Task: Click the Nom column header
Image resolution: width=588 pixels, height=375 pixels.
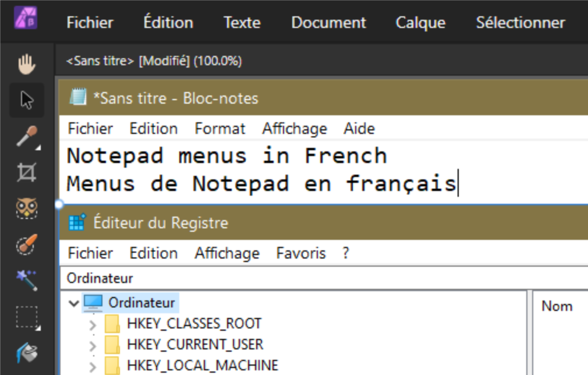Action: click(x=557, y=306)
